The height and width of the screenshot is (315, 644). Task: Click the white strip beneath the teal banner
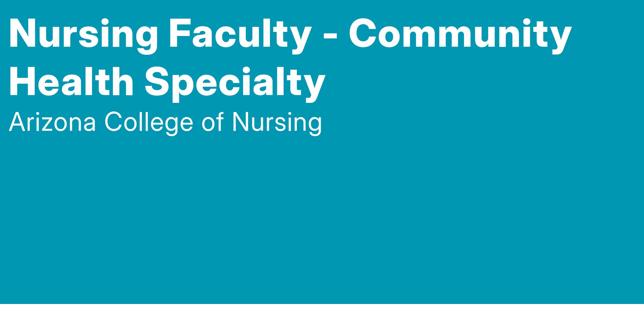point(322,310)
